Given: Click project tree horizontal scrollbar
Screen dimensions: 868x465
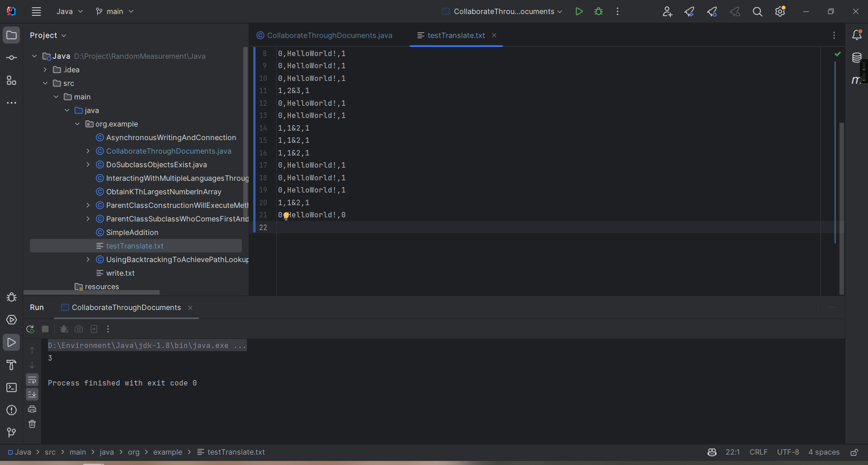Looking at the screenshot, I should coord(91,292).
